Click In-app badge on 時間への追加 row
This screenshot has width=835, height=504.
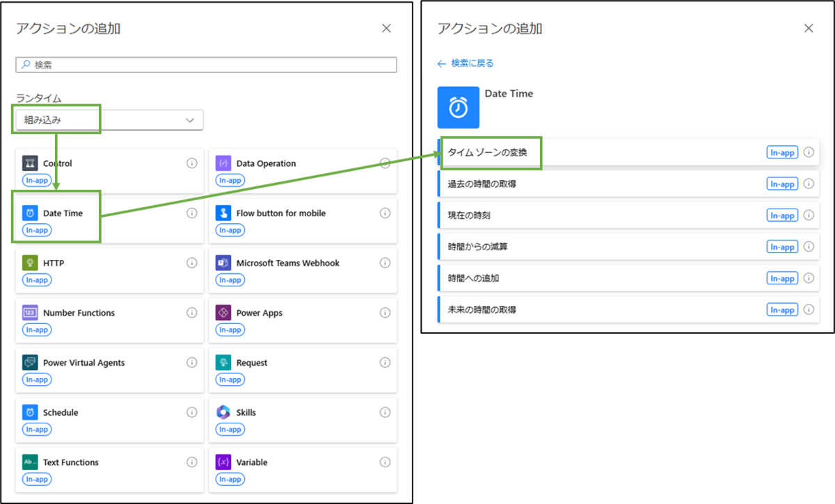(782, 278)
